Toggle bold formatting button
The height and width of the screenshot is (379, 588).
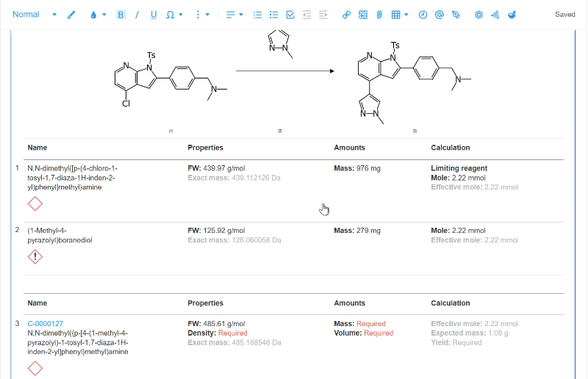(x=121, y=15)
